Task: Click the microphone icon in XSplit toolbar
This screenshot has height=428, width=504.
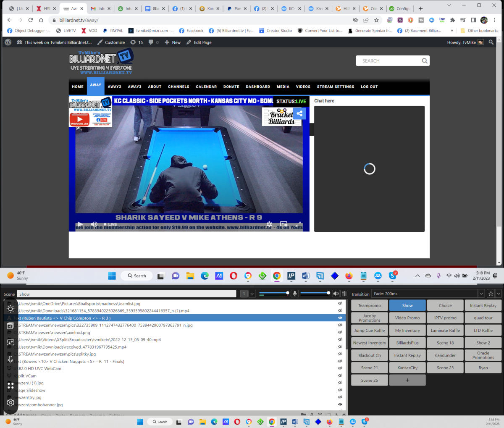Action: [x=295, y=294]
